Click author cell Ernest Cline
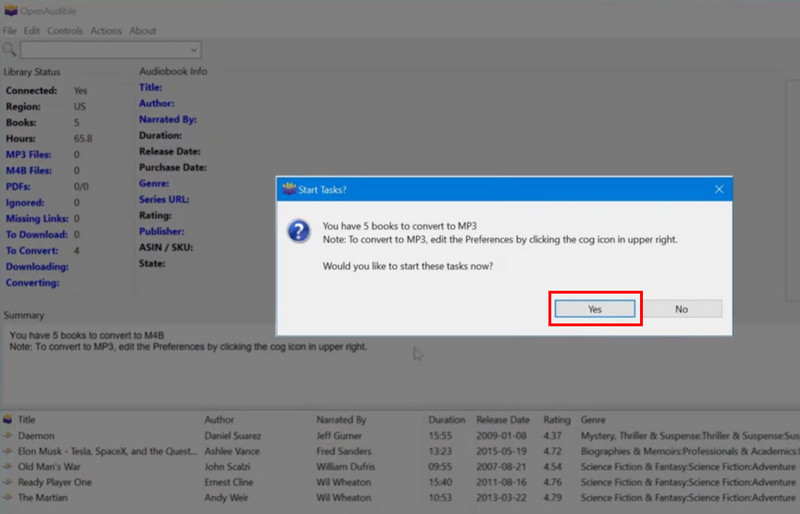This screenshot has height=514, width=800. pyautogui.click(x=229, y=482)
